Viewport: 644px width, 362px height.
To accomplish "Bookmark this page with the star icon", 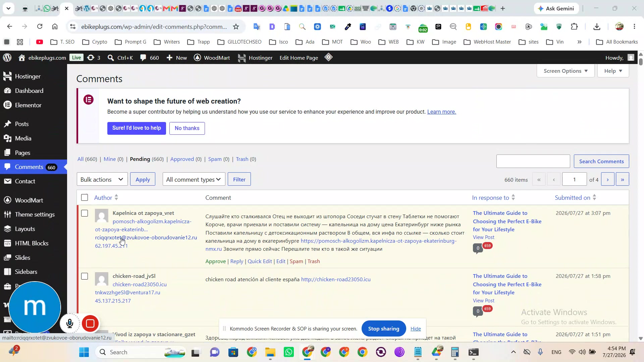I will coord(236,26).
